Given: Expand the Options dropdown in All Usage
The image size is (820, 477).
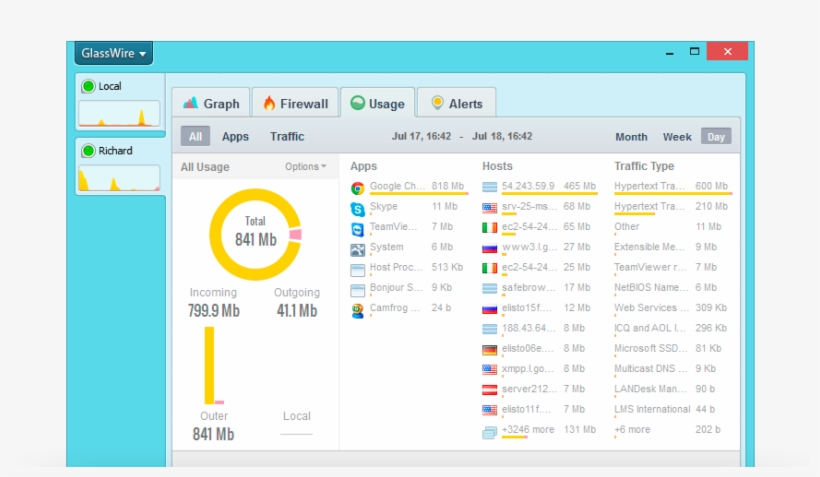Looking at the screenshot, I should point(305,166).
